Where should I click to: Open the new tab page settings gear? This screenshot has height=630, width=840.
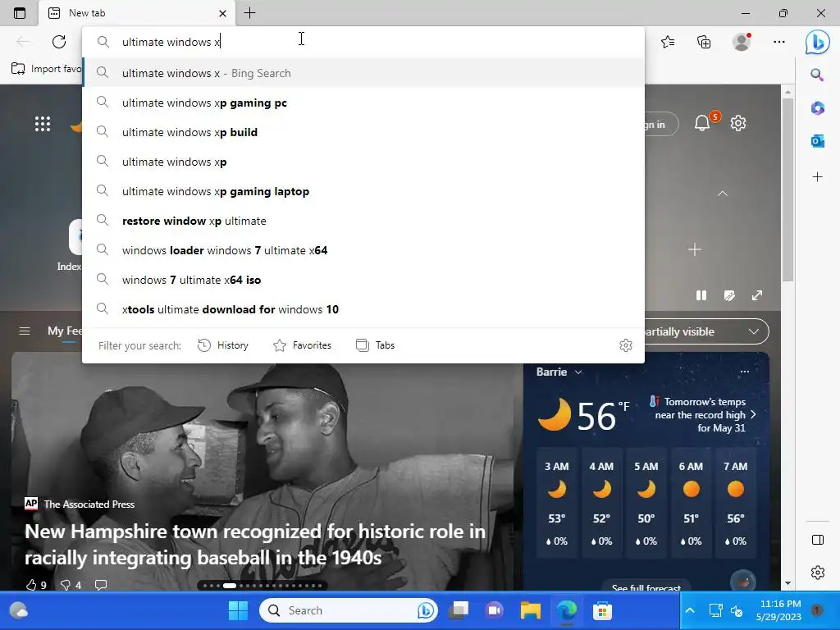[x=738, y=123]
